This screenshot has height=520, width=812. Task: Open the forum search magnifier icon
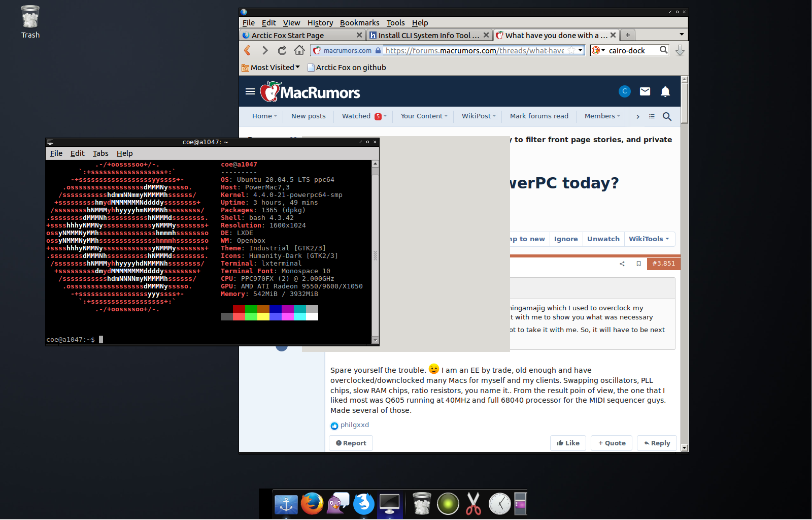pyautogui.click(x=667, y=116)
